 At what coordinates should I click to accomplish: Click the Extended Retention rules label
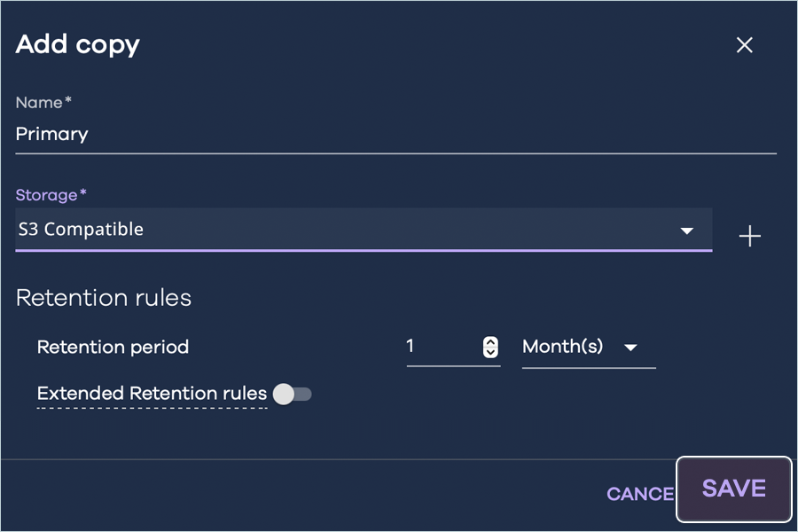pos(152,394)
